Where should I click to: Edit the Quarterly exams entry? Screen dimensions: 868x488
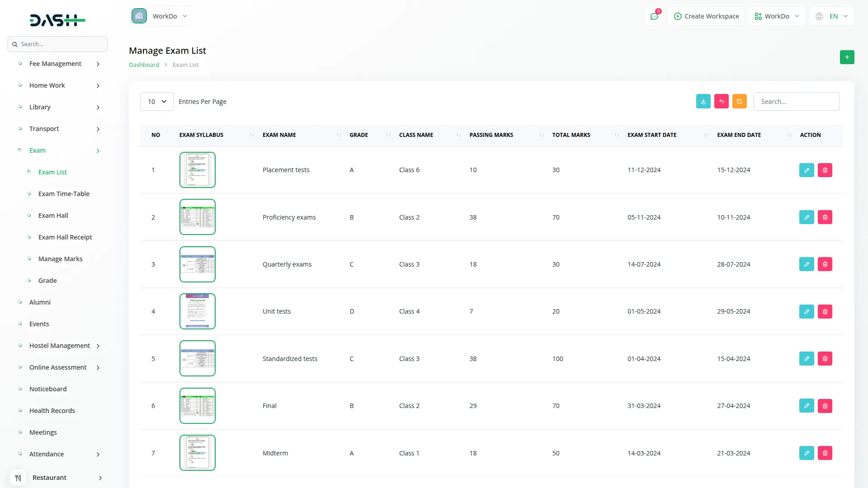[807, 264]
